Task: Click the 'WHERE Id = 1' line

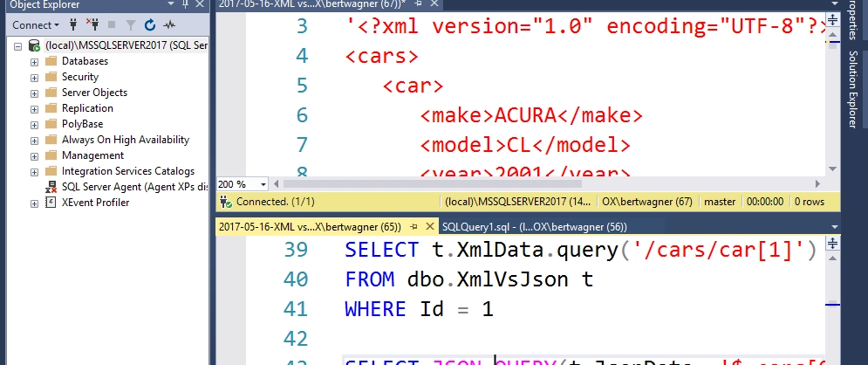Action: (x=419, y=308)
